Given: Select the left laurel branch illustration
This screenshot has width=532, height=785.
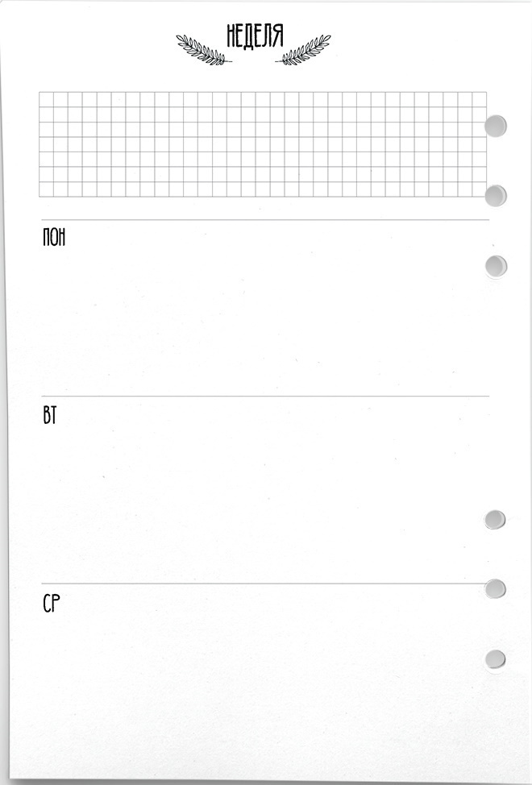Looking at the screenshot, I should point(204,50).
